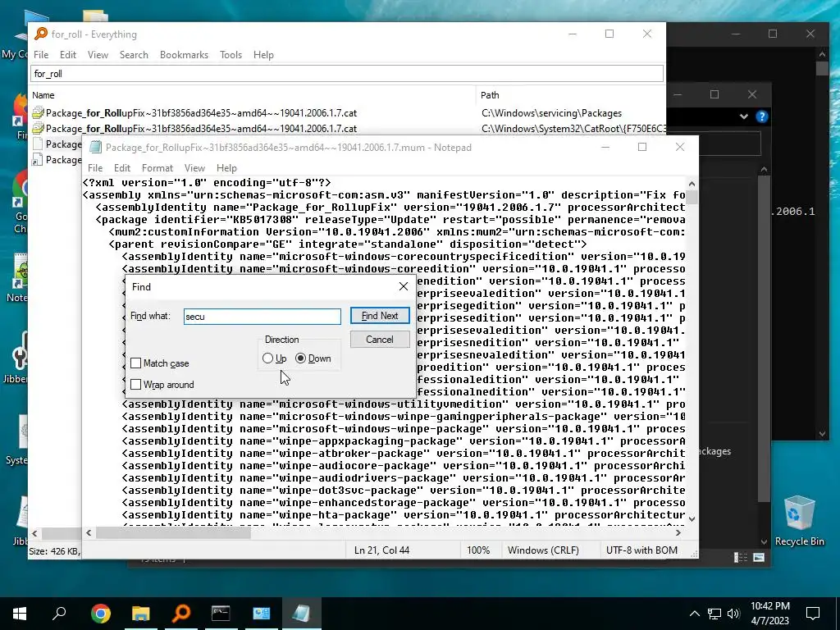This screenshot has height=630, width=840.
Task: Click the network tray icon
Action: 714,614
